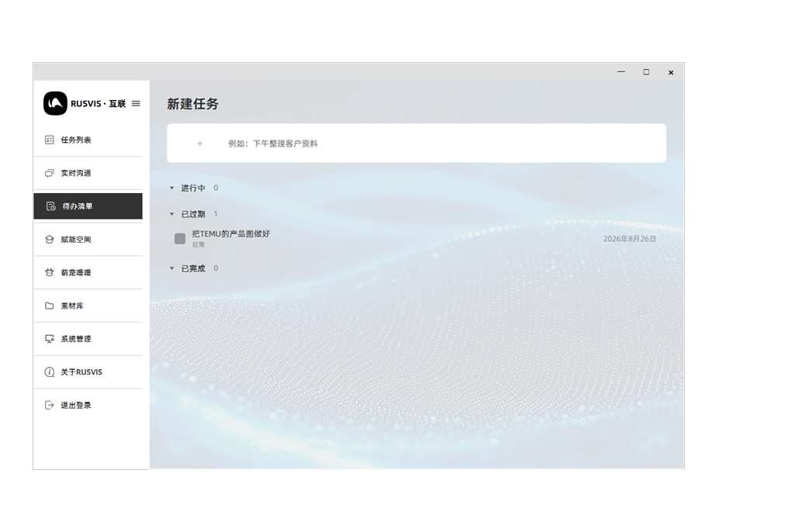
Task: Click the due date 2026年8月26日
Action: pos(629,239)
